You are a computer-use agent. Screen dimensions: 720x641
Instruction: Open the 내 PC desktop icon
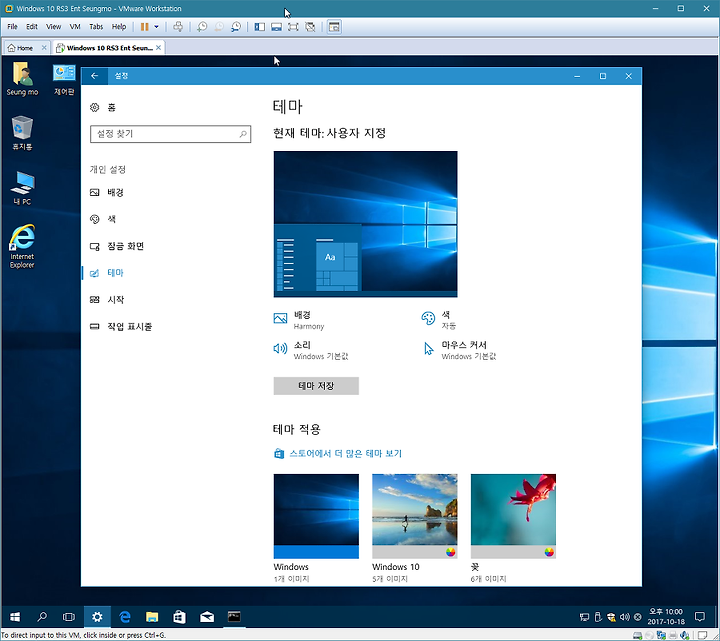pos(22,188)
